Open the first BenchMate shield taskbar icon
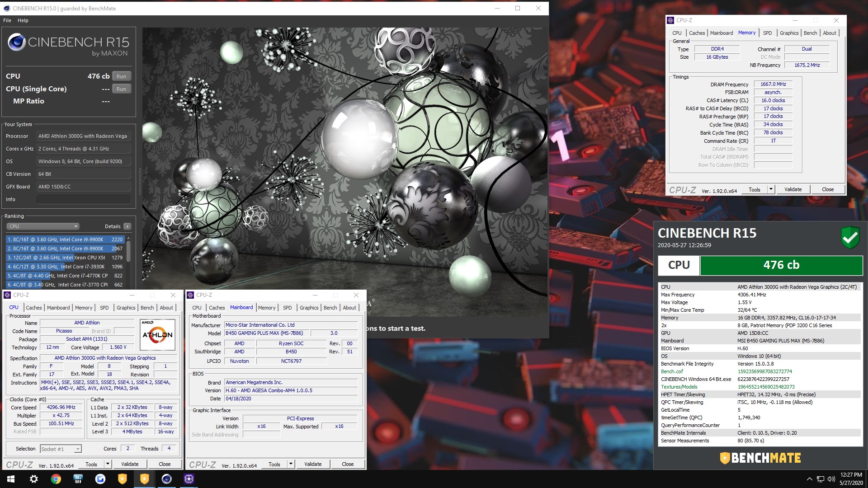Screen dimensions: 868x488 (122, 479)
